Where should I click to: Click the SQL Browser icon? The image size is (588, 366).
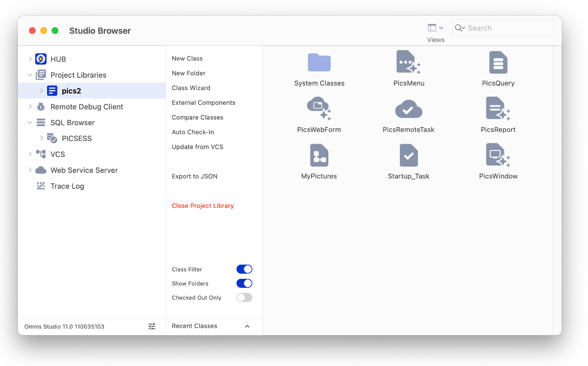(x=41, y=122)
